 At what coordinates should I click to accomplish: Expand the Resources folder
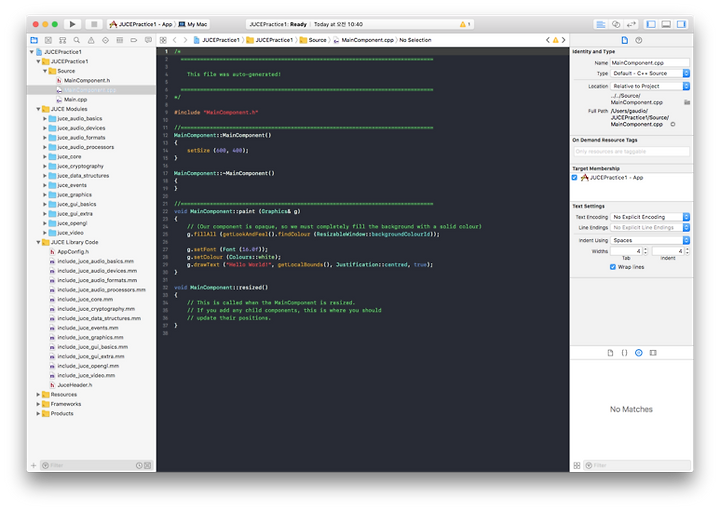(38, 395)
